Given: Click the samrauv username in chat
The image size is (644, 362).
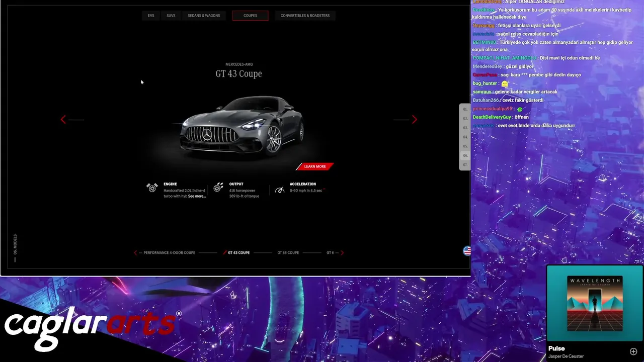Looking at the screenshot, I should (482, 92).
